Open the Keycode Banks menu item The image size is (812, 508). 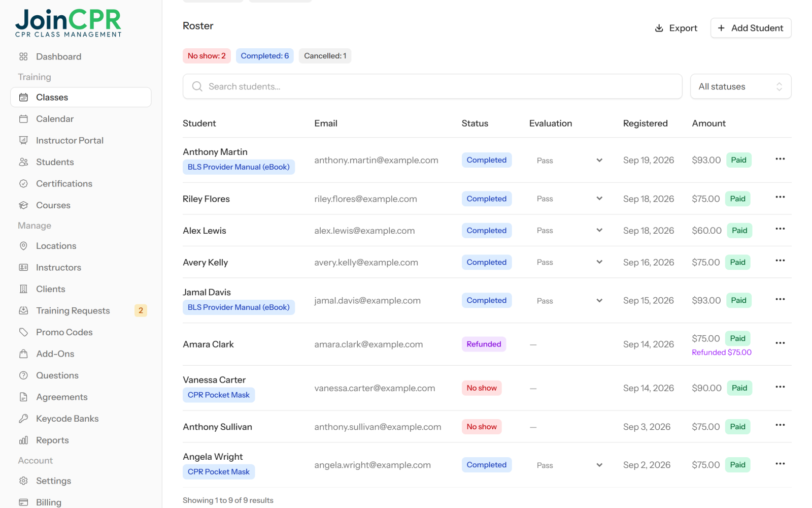coord(81,419)
